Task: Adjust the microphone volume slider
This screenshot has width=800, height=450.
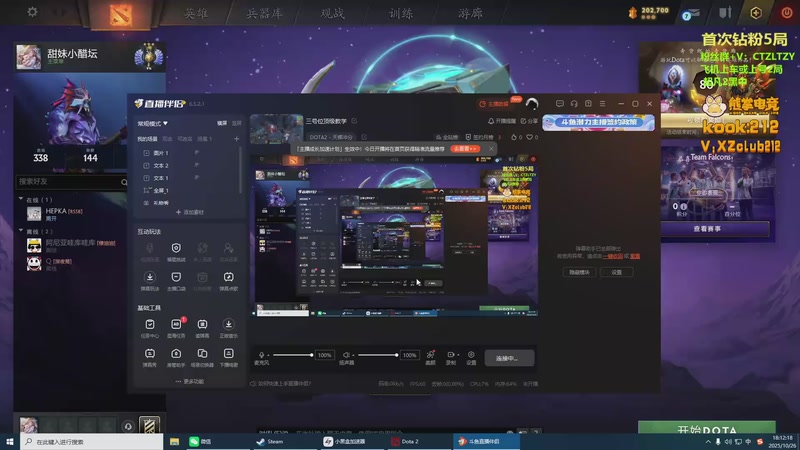Action: tap(293, 355)
